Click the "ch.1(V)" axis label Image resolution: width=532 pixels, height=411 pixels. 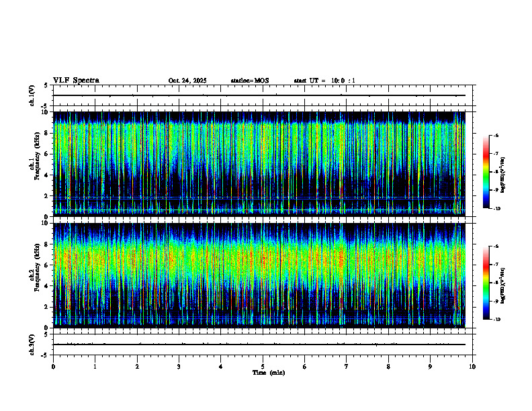(32, 95)
